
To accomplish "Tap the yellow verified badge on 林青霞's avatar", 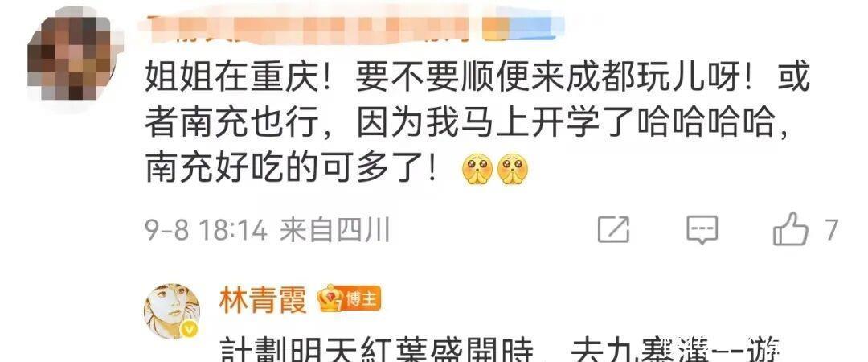I will coord(190,331).
